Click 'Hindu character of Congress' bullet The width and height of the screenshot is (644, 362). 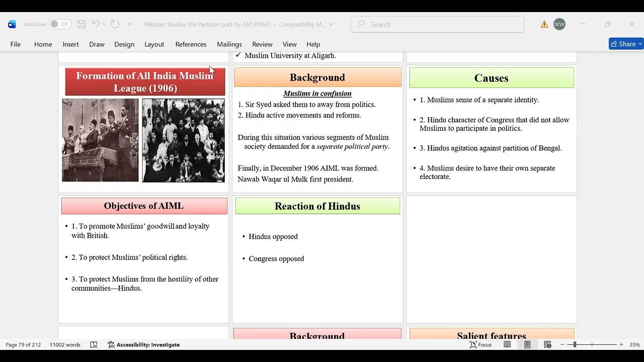(495, 124)
